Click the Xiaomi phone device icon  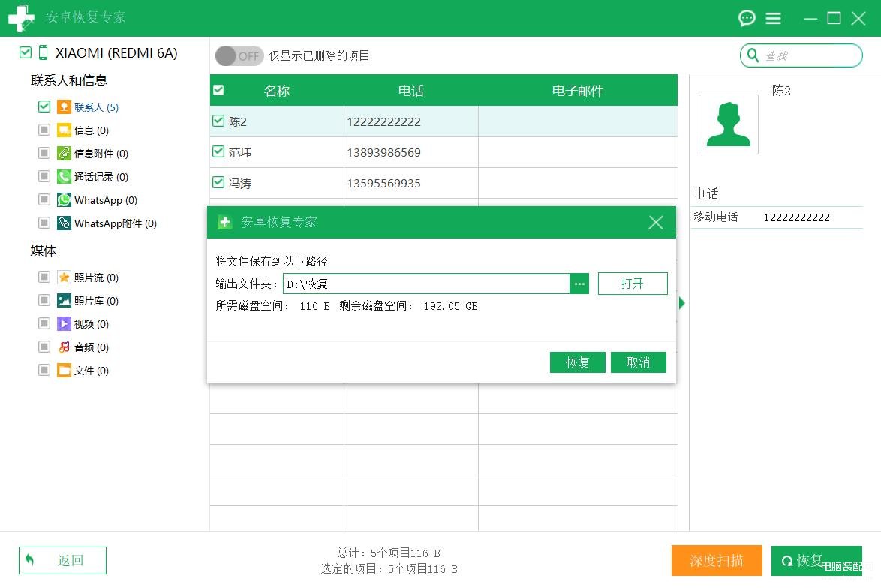(44, 52)
